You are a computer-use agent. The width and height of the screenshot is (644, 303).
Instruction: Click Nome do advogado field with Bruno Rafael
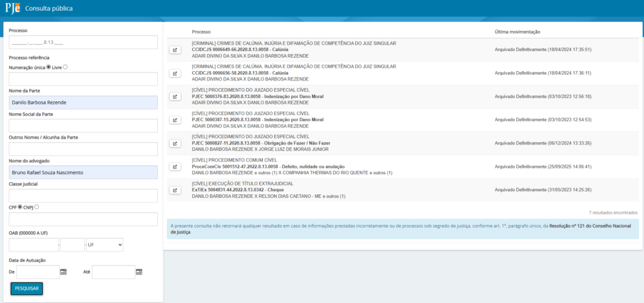[84, 172]
